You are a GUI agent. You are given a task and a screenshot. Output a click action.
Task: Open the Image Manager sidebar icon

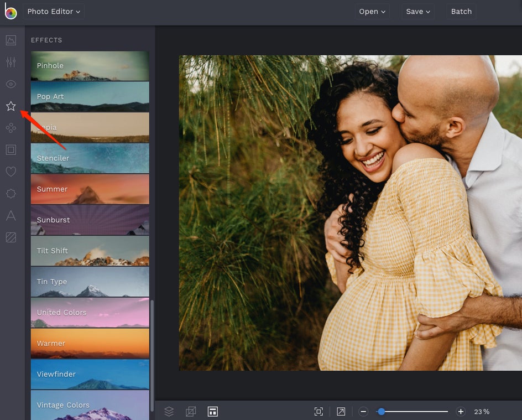point(11,40)
